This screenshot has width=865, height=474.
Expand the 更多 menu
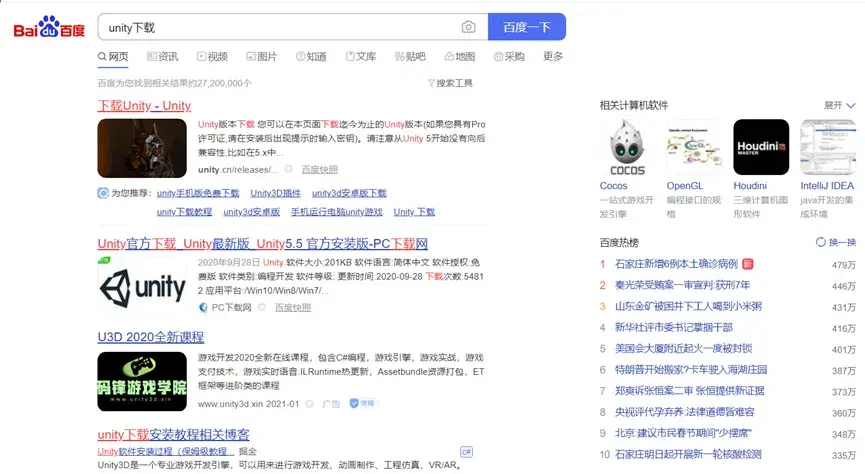click(x=553, y=56)
